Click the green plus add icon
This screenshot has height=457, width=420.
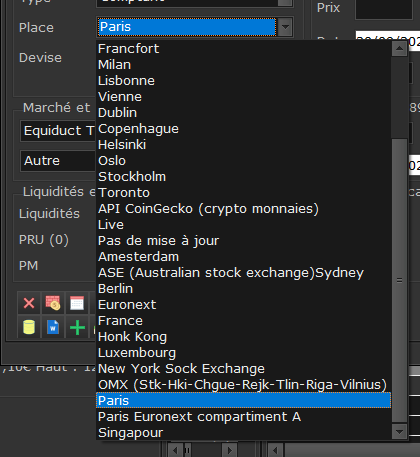click(x=77, y=327)
